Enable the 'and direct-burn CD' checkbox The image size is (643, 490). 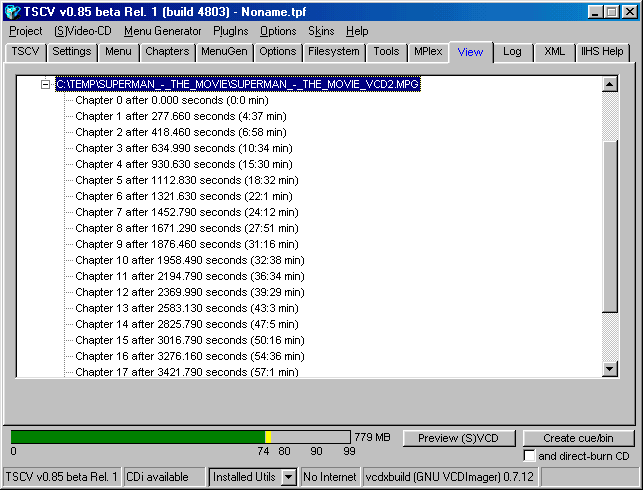point(530,456)
